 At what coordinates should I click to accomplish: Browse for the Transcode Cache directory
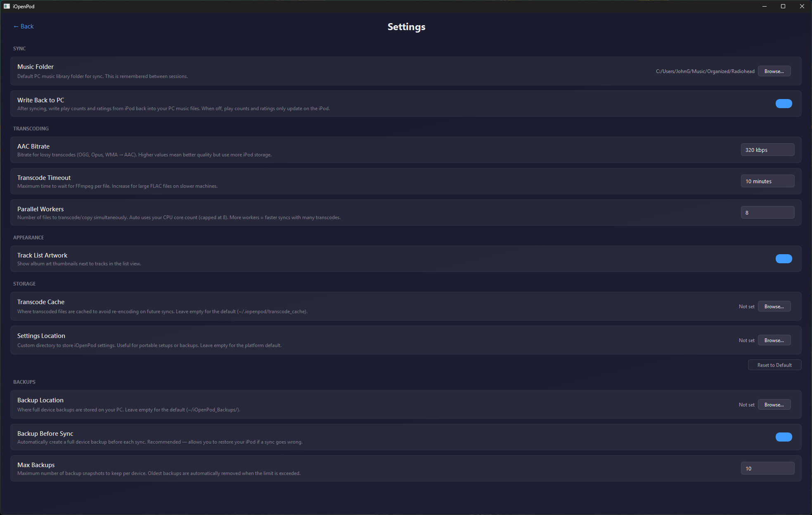[774, 306]
